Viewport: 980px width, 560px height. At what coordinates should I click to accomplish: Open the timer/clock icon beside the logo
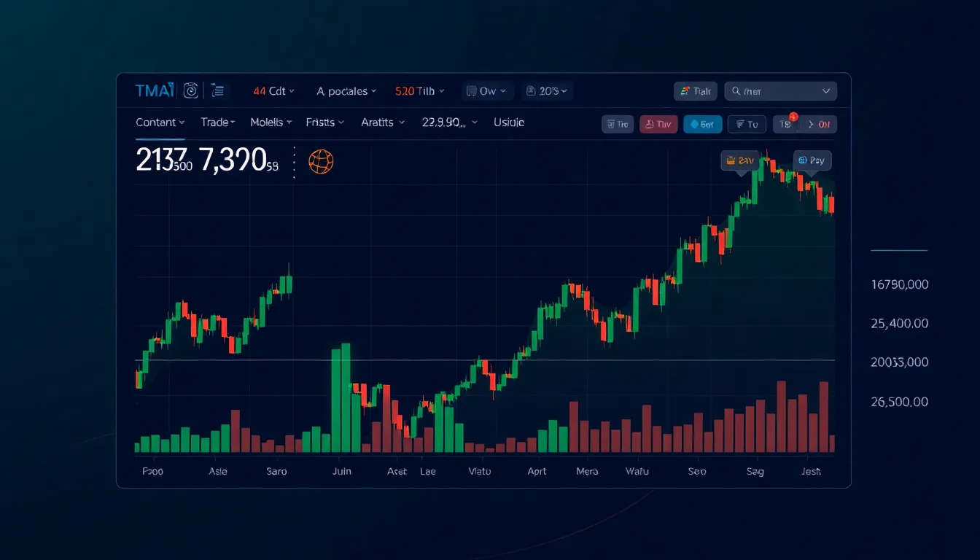190,90
